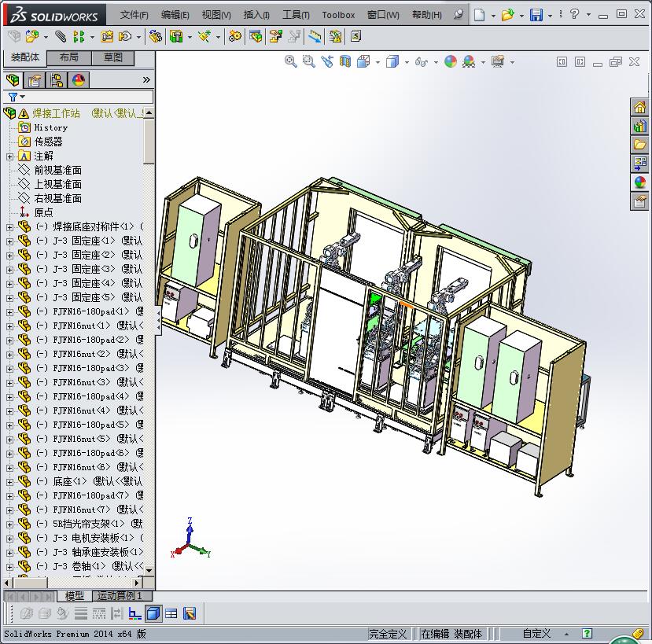The image size is (652, 644).
Task: Open the ConfigurationManager tab icon
Action: pos(56,80)
